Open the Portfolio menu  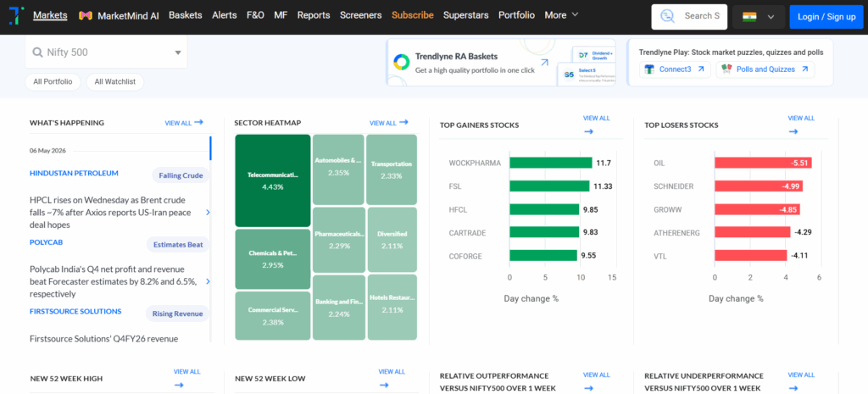point(516,15)
